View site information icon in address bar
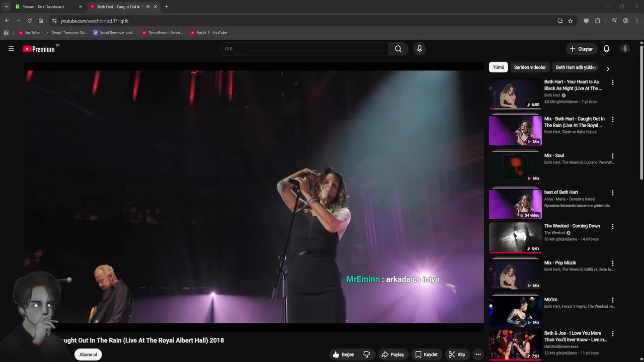 54,21
